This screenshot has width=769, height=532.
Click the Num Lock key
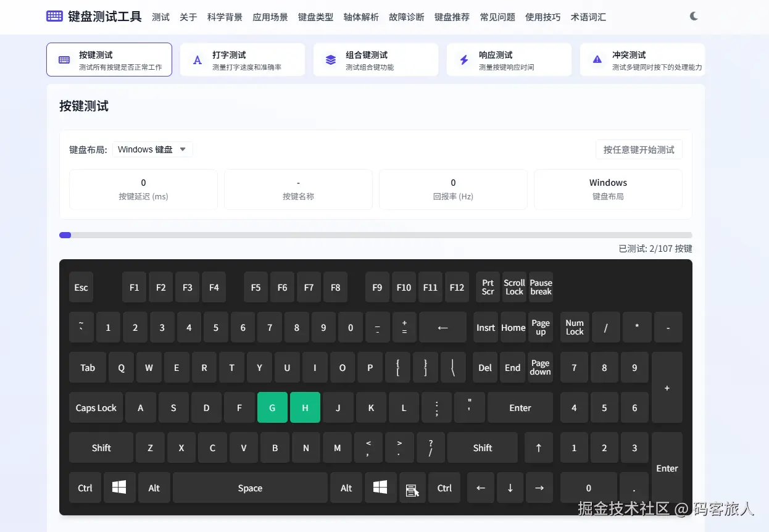coord(574,327)
